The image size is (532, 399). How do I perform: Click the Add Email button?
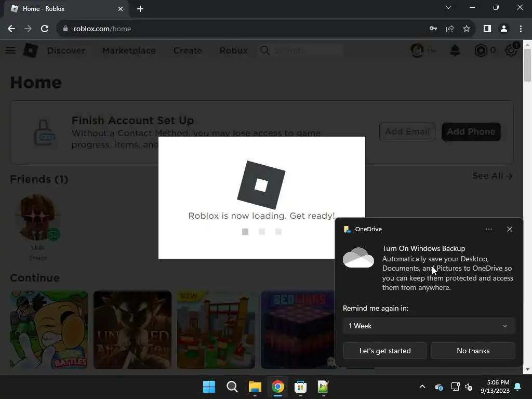point(407,131)
